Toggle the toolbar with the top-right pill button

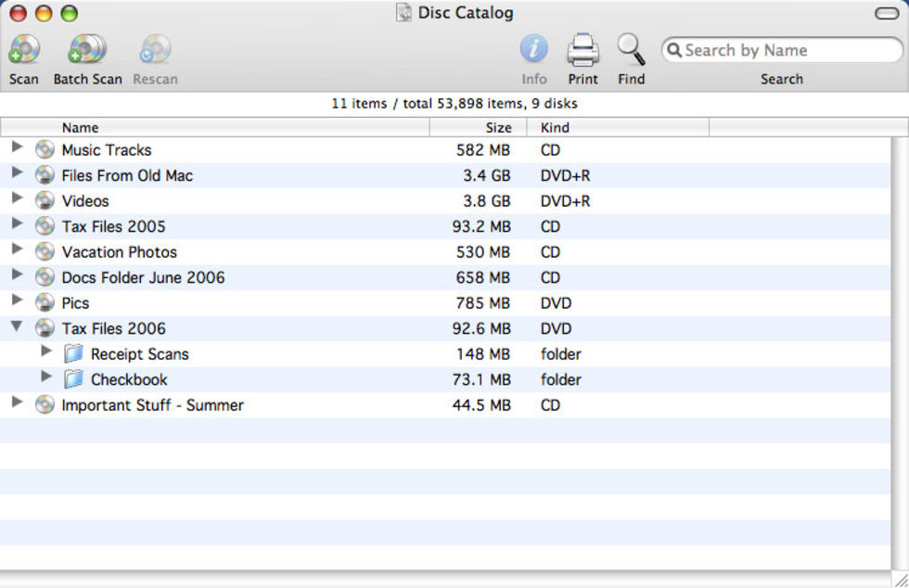(887, 14)
